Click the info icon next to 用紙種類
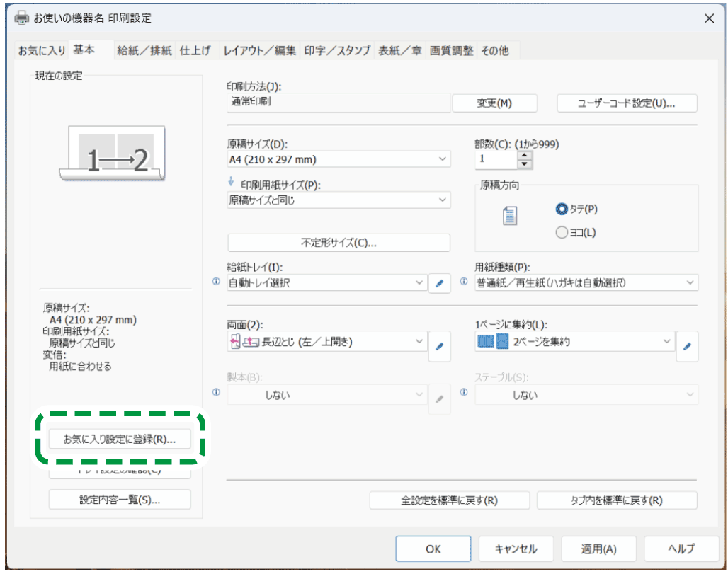Image resolution: width=728 pixels, height=574 pixels. click(464, 282)
